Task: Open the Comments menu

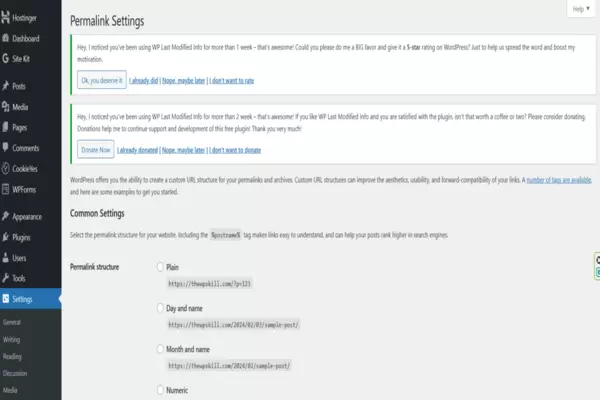Action: 26,148
